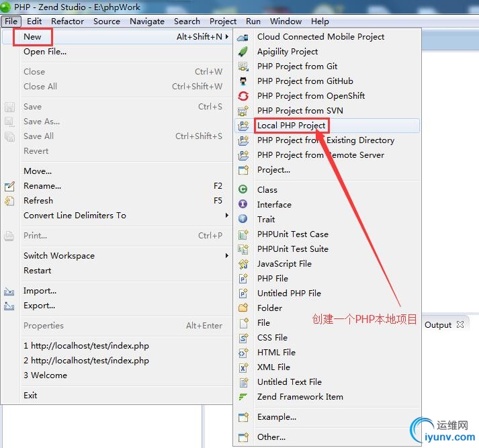Click the Rename pencil icon
The width and height of the screenshot is (479, 448).
(9, 186)
